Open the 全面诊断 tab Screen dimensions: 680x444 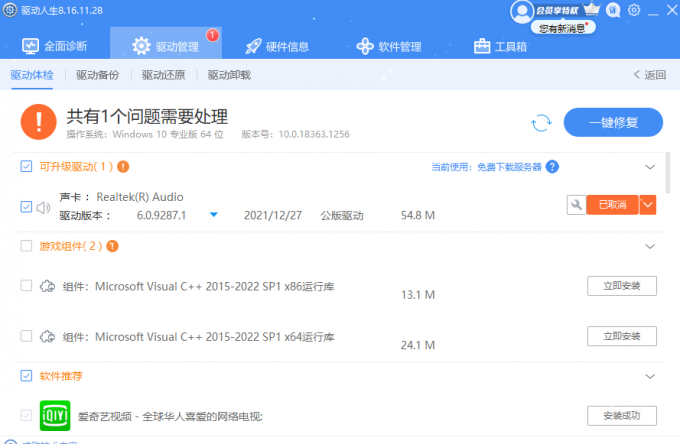54,46
